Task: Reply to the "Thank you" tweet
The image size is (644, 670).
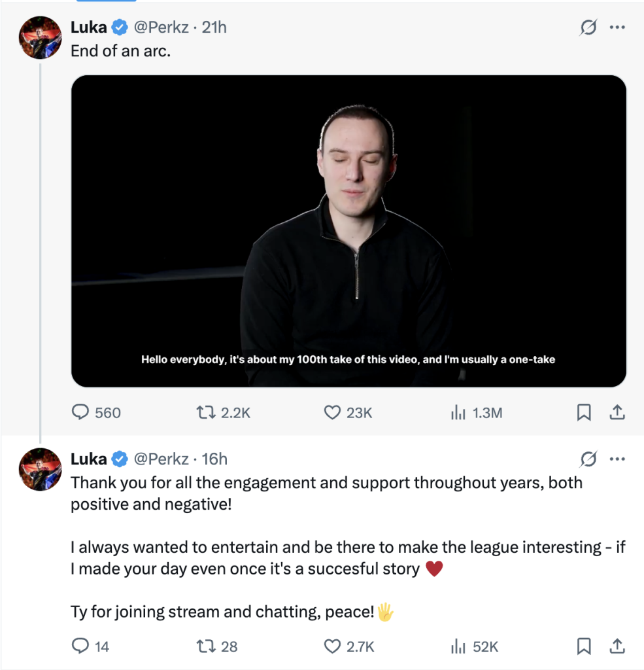Action: click(80, 646)
